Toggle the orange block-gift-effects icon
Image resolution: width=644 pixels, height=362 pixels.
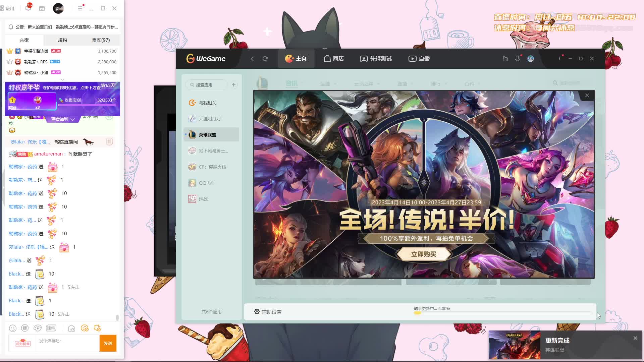point(97,328)
